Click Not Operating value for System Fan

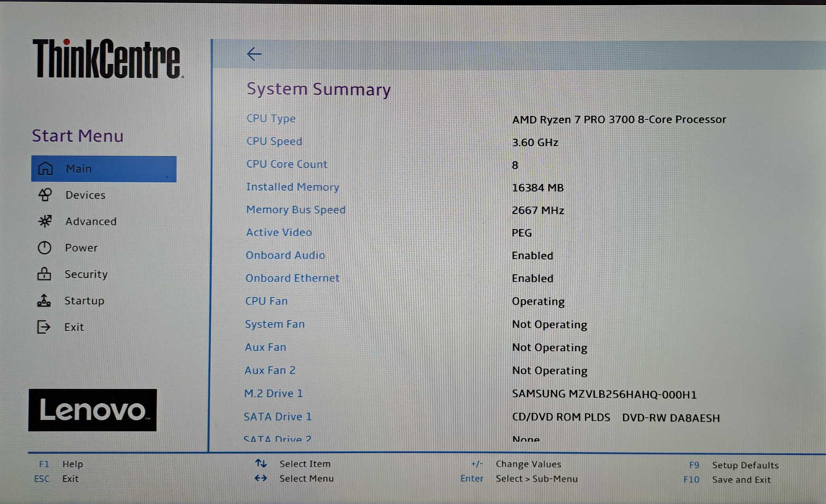(549, 325)
